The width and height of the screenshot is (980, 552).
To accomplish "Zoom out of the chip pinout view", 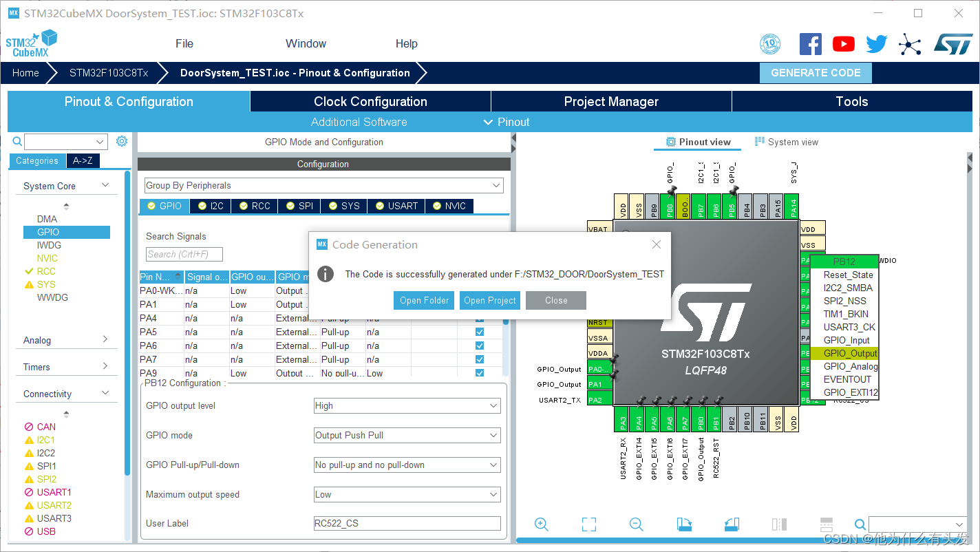I will [x=637, y=524].
